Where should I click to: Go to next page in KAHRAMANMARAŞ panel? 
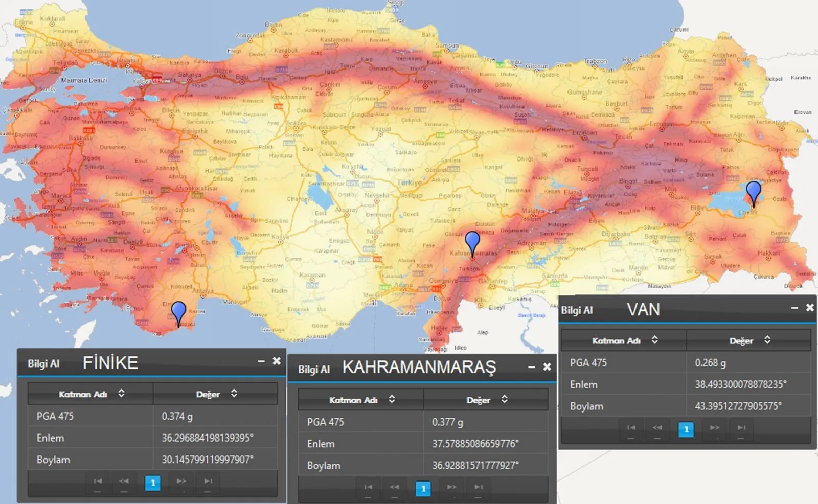click(x=451, y=488)
